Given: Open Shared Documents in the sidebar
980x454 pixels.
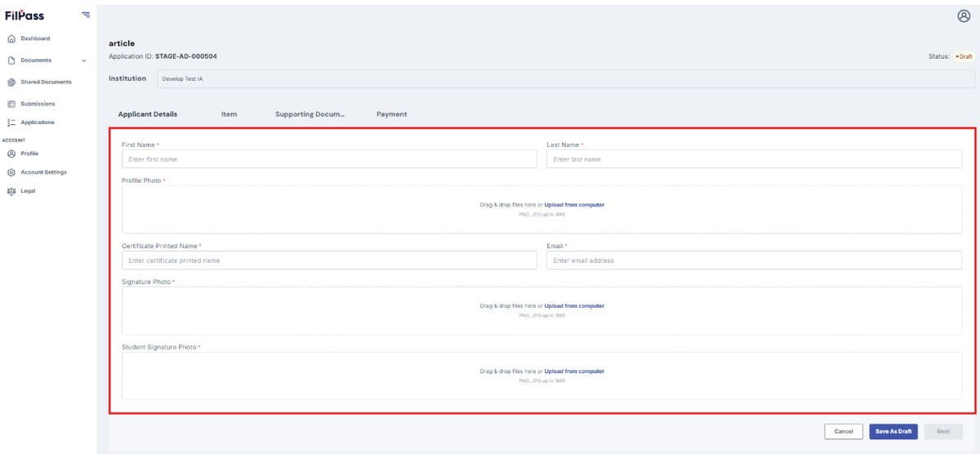Looking at the screenshot, I should tap(46, 82).
